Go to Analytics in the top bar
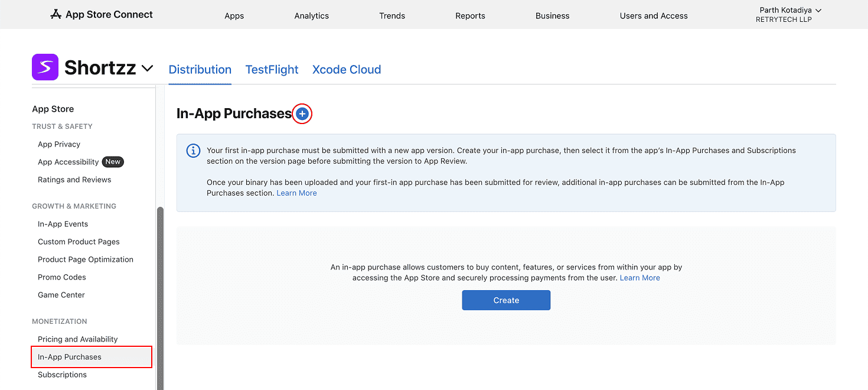 [x=311, y=16]
